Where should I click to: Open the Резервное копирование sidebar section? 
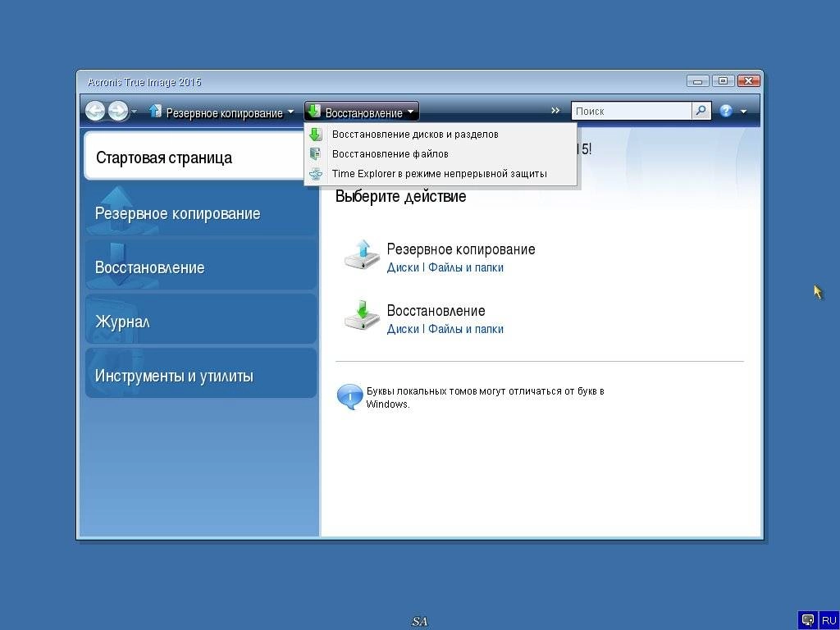(201, 212)
